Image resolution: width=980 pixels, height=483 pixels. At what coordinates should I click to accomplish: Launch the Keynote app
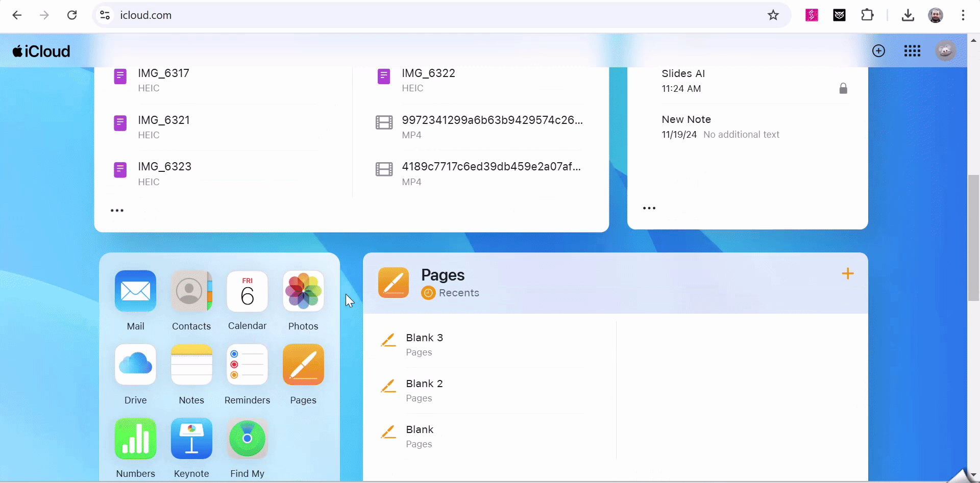(191, 439)
